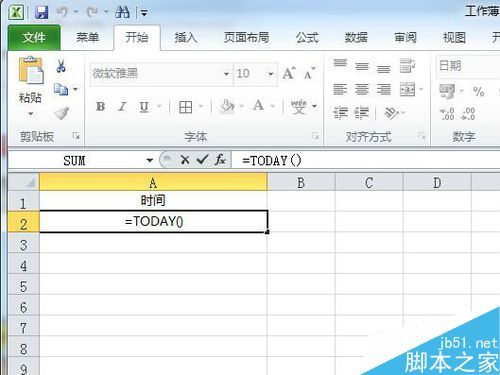
Task: Open the Customize Quick Access Toolbar arrow
Action: click(144, 13)
